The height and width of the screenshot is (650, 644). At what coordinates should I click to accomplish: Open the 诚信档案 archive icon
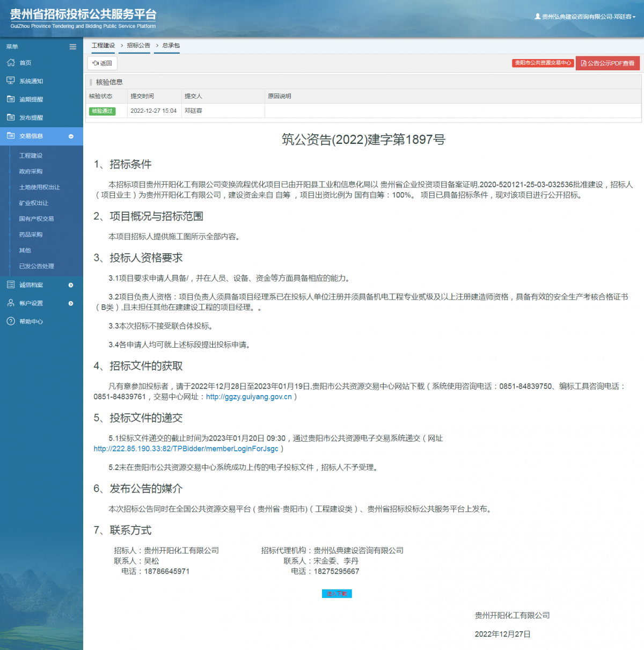(10, 284)
